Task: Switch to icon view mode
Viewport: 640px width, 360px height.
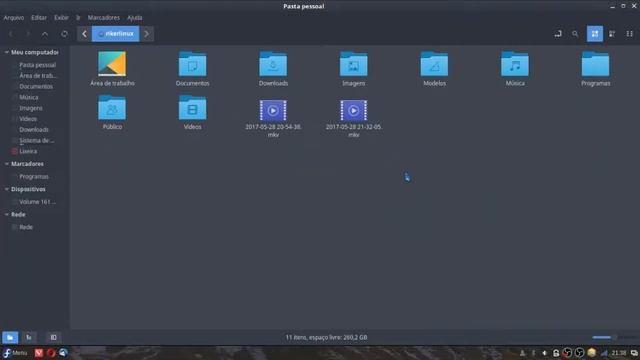Action: [x=595, y=34]
